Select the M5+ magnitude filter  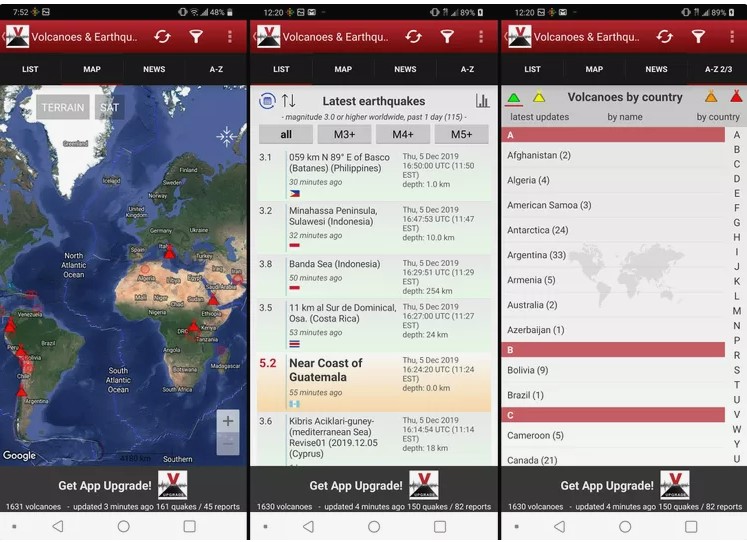461,135
